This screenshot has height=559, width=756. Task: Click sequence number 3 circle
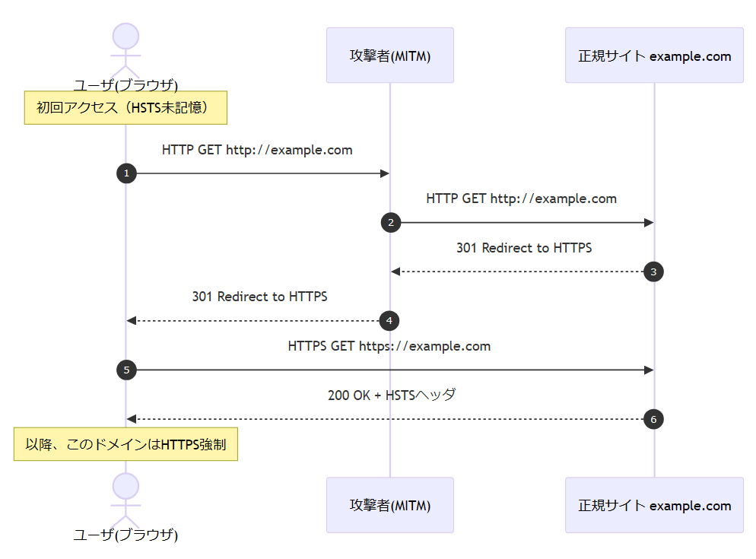pyautogui.click(x=653, y=272)
